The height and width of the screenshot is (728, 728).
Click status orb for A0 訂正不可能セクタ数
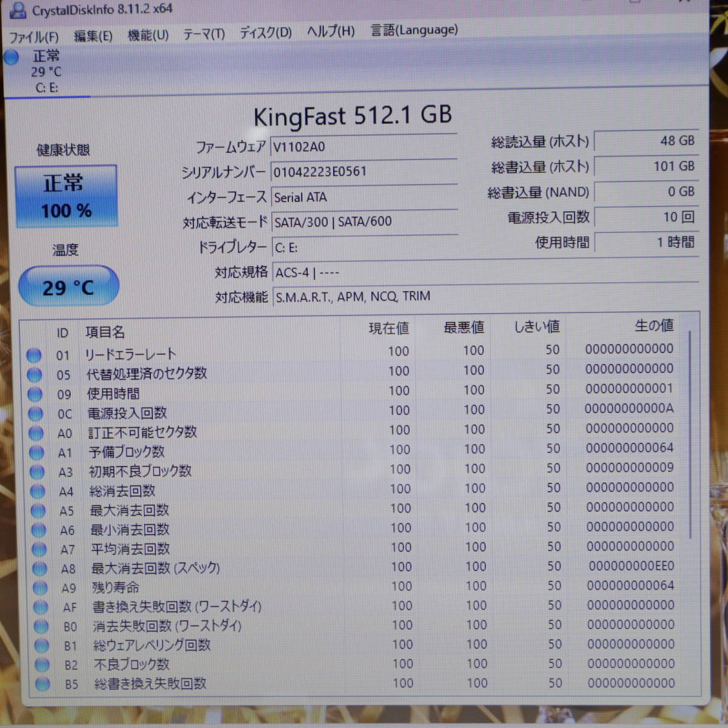click(36, 433)
